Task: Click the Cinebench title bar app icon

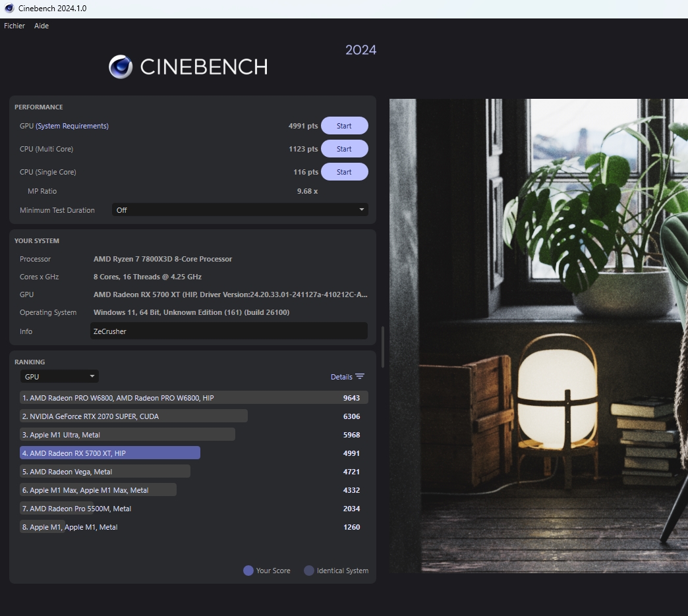Action: click(9, 9)
